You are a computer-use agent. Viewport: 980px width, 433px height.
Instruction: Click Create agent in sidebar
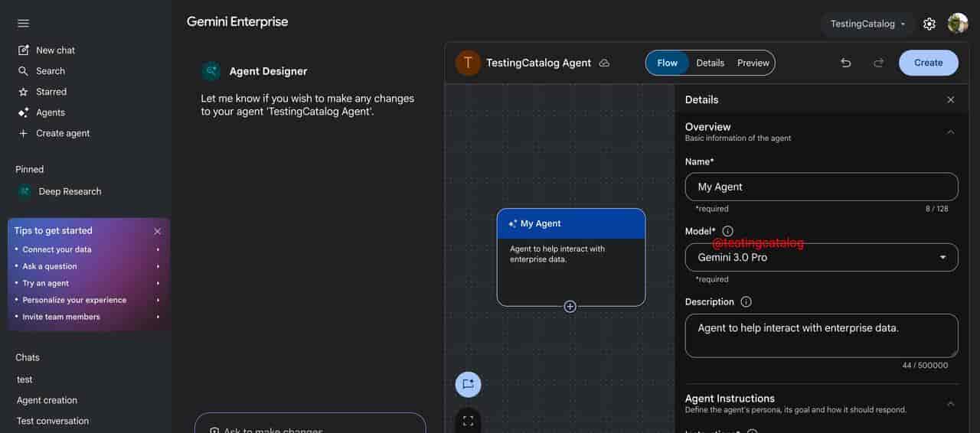pos(63,133)
